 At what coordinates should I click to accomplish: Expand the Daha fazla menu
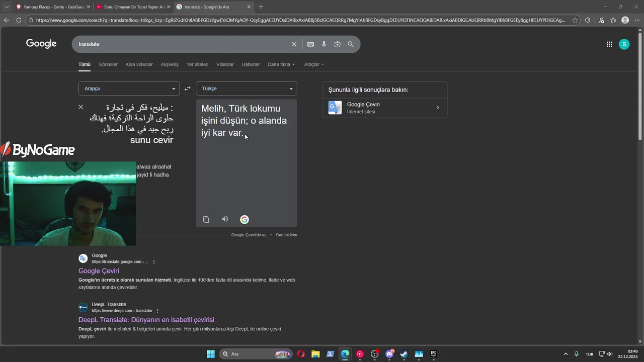click(x=281, y=64)
